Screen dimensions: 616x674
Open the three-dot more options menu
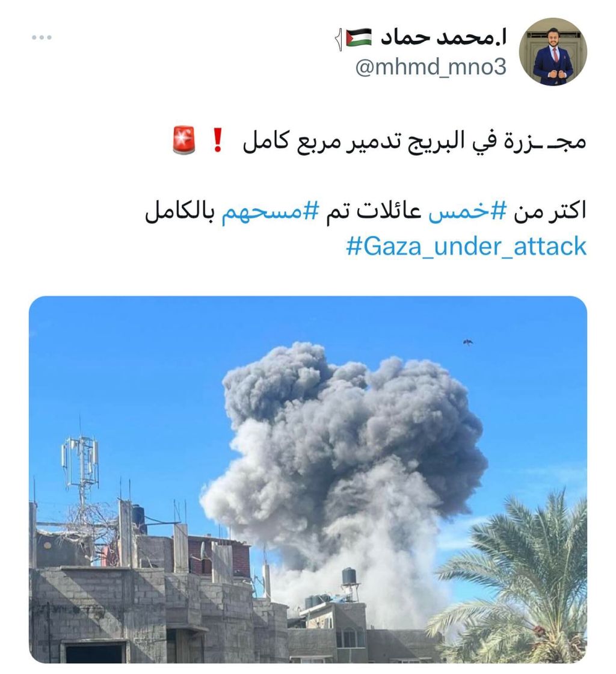click(x=42, y=38)
